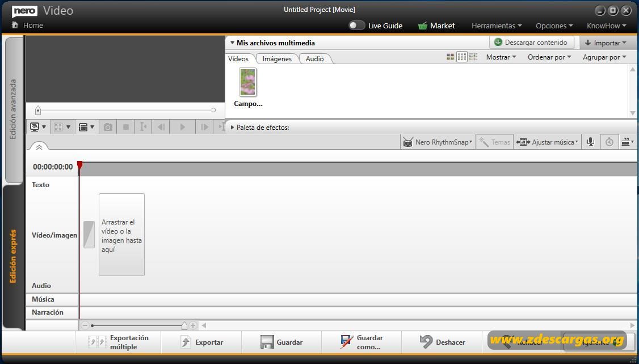This screenshot has width=639, height=364.
Task: Collapse the timeline with double-chevron tab
Action: (39, 147)
